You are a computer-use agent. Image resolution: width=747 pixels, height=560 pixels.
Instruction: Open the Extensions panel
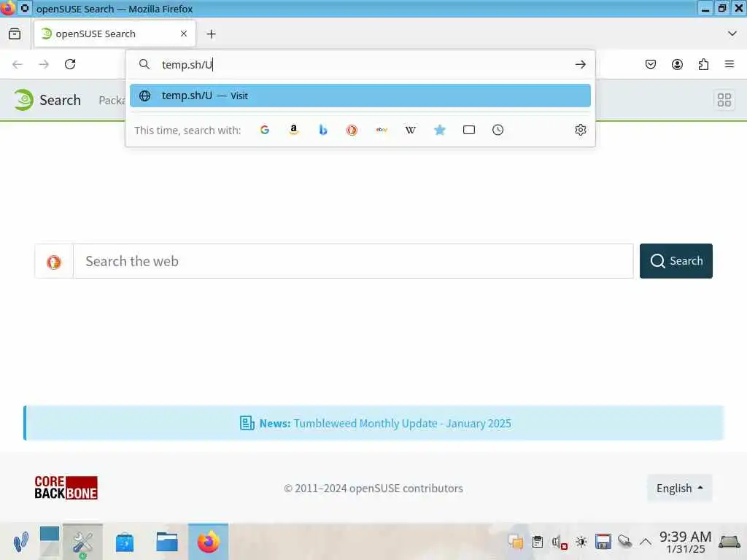tap(703, 64)
